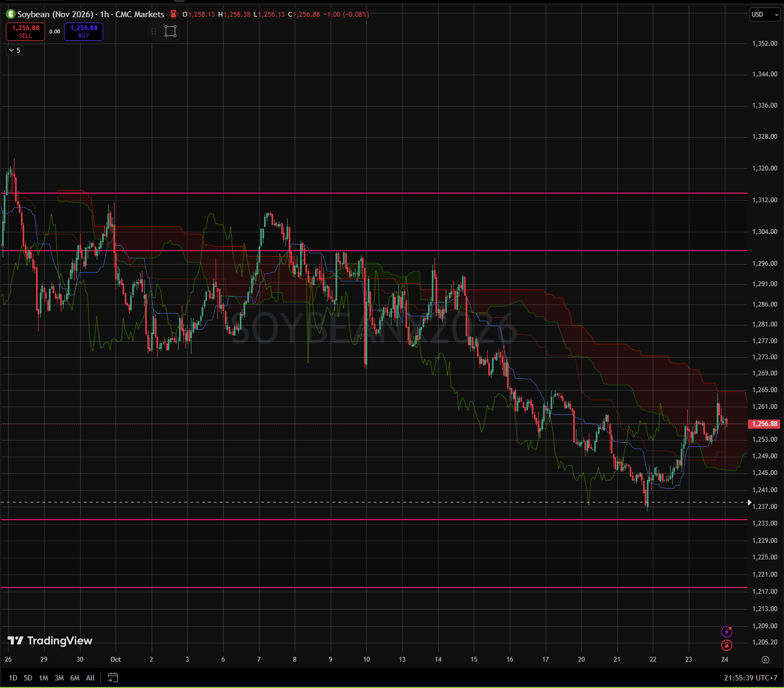Click the red hourglass circle near the time axis
784x688 pixels.
pyautogui.click(x=726, y=645)
